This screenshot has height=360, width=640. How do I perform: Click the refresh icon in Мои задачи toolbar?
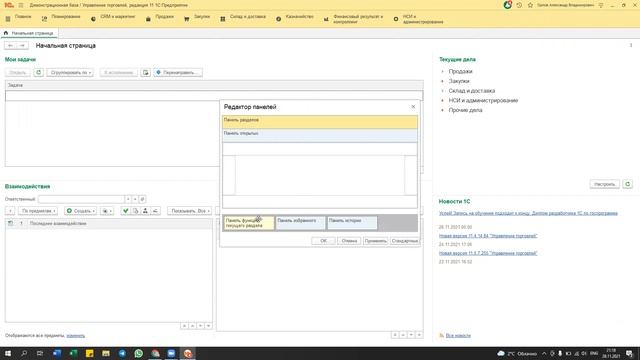coord(38,72)
